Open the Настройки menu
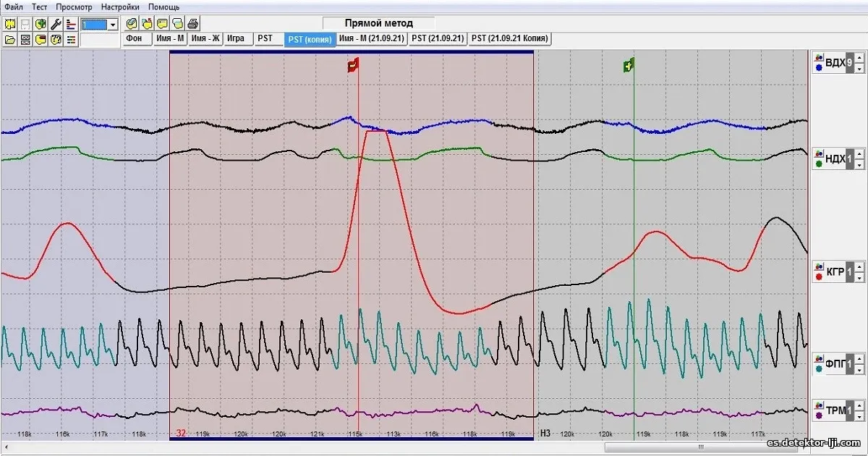Image resolution: width=868 pixels, height=456 pixels. tap(120, 7)
